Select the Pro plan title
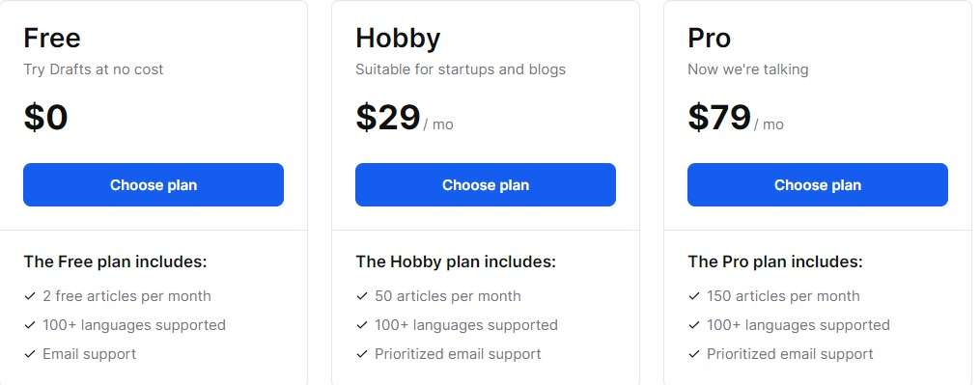The width and height of the screenshot is (980, 385). tap(710, 39)
